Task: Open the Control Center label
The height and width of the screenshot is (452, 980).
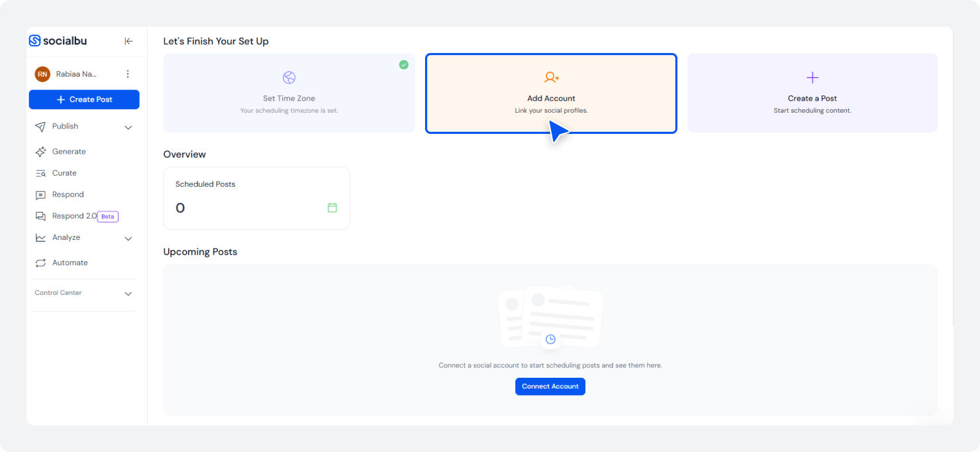Action: click(58, 293)
